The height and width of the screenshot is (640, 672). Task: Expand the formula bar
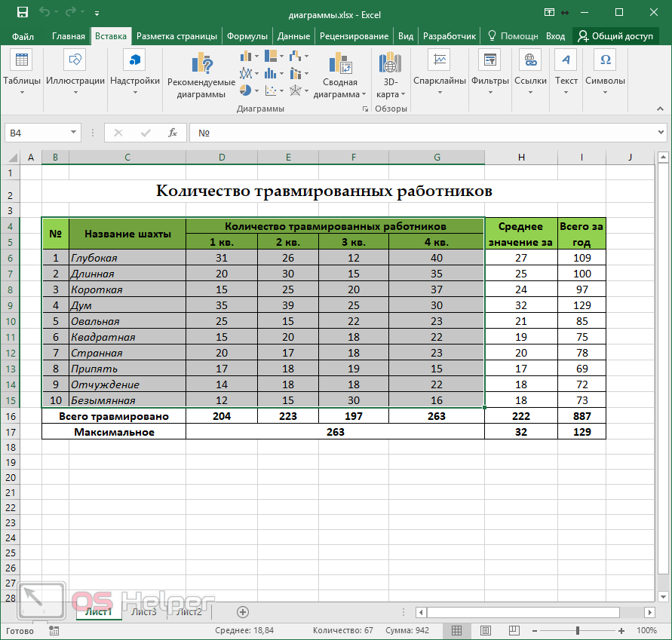tap(661, 133)
